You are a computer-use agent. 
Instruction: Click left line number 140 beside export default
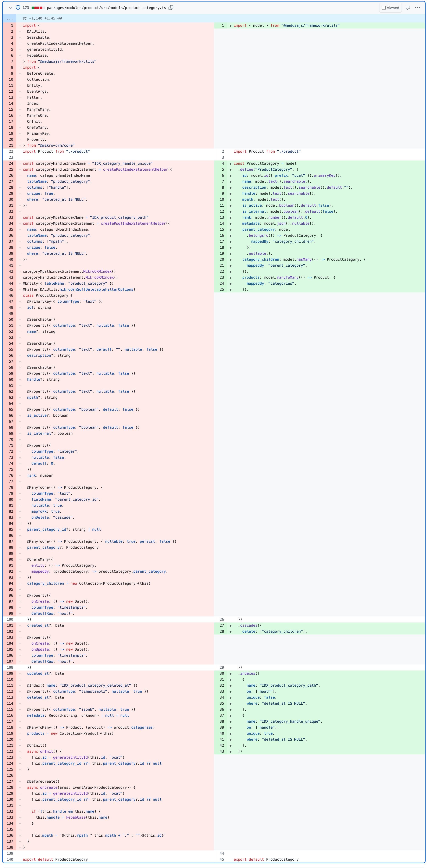[x=10, y=860]
